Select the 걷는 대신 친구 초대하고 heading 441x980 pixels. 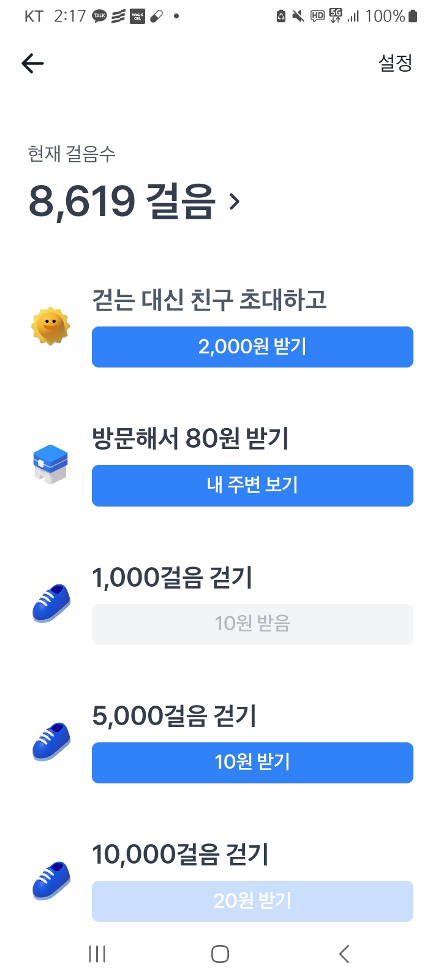click(209, 300)
